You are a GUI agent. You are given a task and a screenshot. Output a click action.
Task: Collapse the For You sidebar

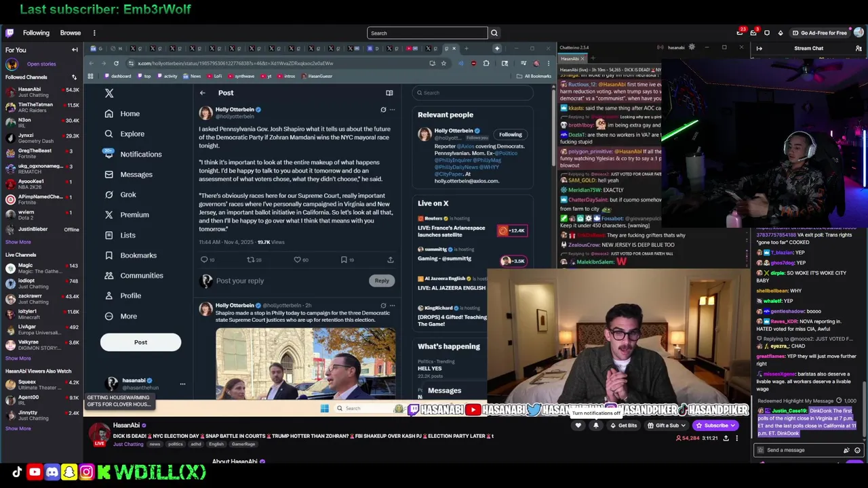75,49
